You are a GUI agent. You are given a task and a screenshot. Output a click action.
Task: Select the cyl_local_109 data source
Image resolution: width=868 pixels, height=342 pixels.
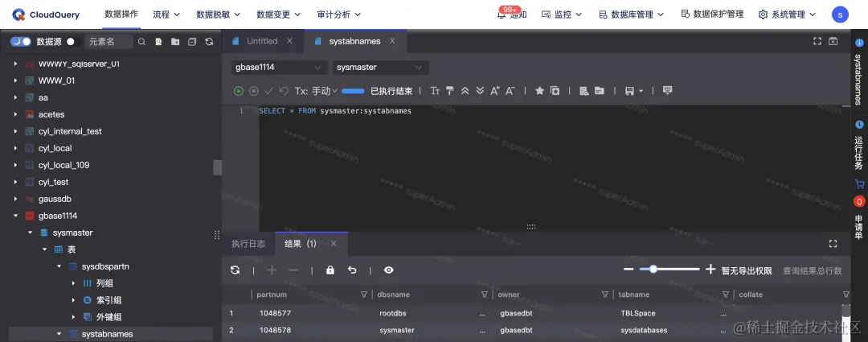(63, 165)
